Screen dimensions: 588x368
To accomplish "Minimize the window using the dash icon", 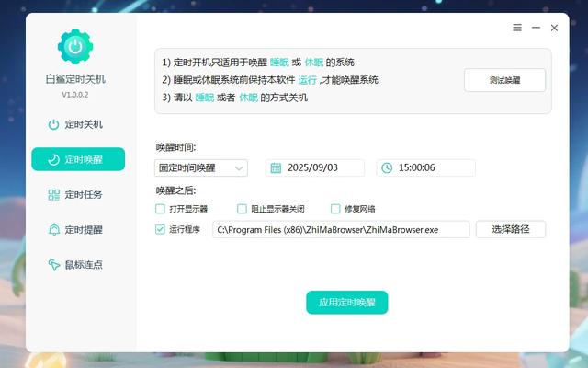I will point(536,28).
